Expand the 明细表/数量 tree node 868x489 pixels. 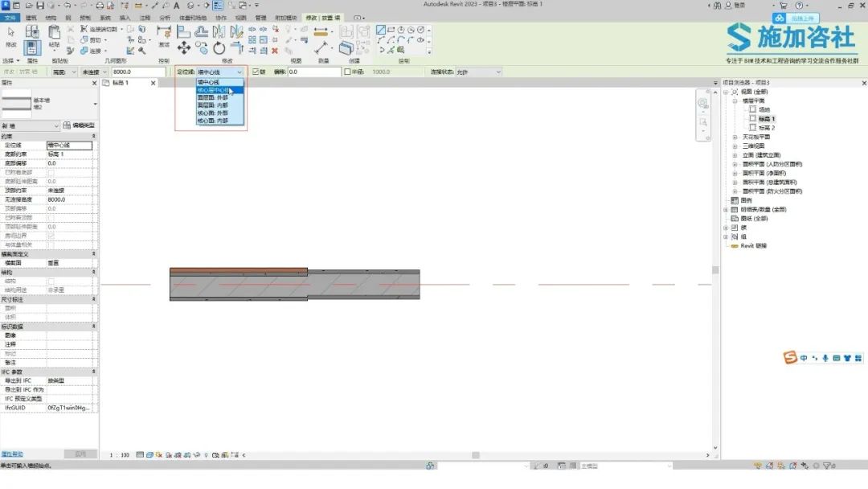pyautogui.click(x=726, y=210)
